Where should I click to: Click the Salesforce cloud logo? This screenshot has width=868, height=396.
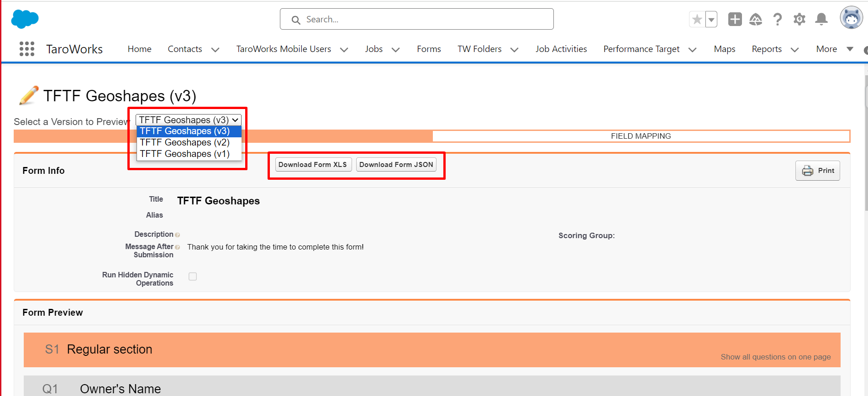coord(25,19)
